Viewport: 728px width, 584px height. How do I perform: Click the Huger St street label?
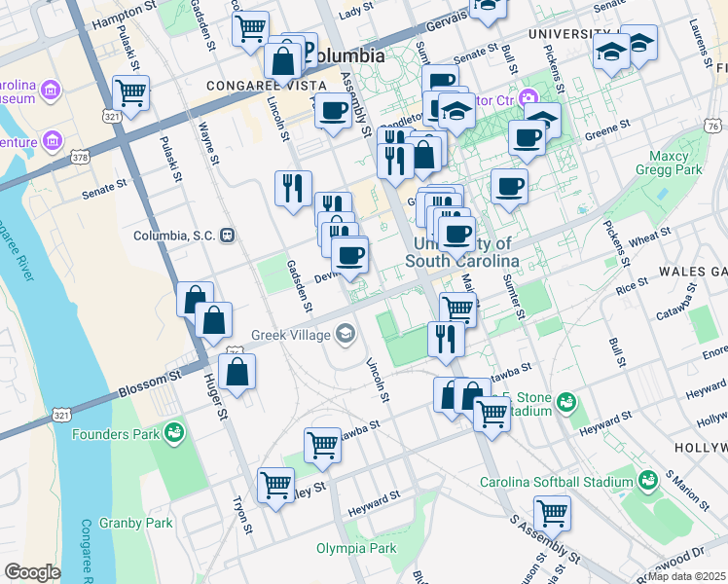tap(216, 397)
